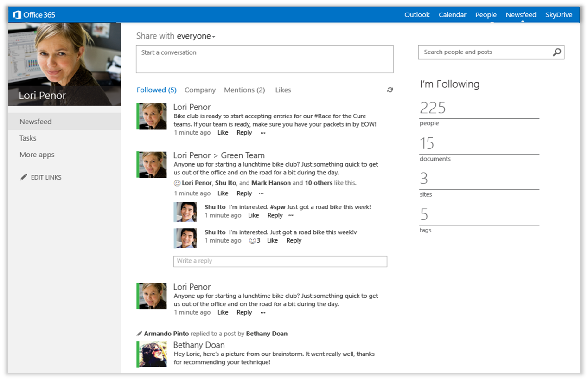The width and height of the screenshot is (588, 380).
Task: Open Outlook from the top navigation
Action: coord(417,15)
